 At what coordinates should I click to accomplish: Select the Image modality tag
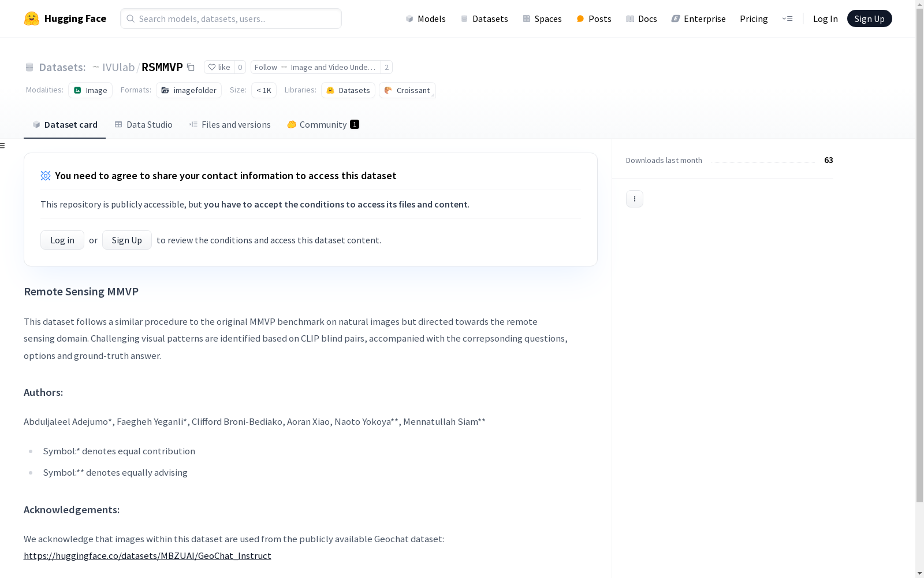pyautogui.click(x=91, y=90)
